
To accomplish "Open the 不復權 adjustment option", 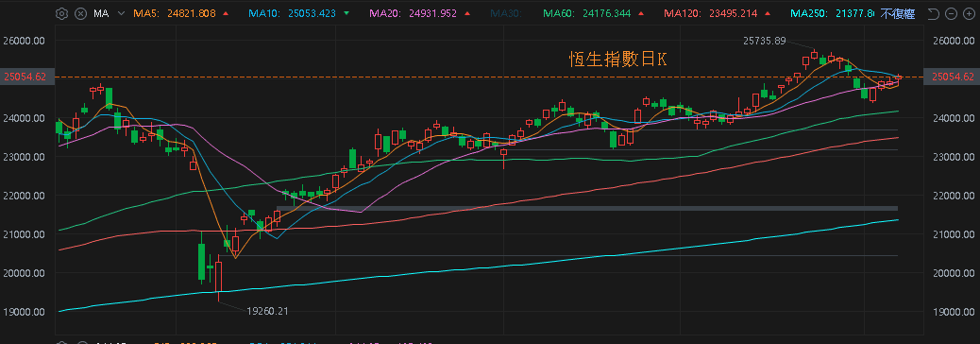I will tap(898, 14).
